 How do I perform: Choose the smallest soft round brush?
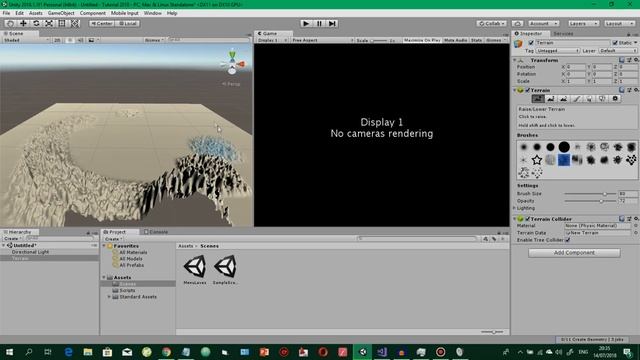tap(524, 147)
